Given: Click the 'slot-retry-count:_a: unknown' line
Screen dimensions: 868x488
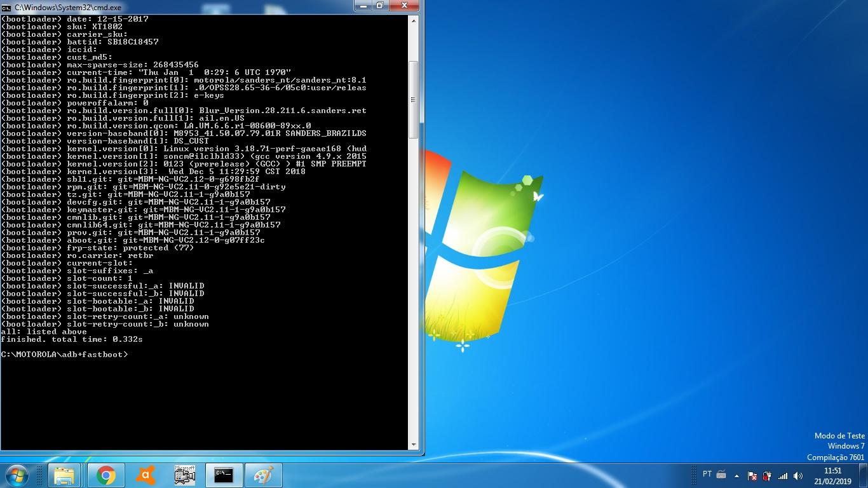Looking at the screenshot, I should 105,316.
